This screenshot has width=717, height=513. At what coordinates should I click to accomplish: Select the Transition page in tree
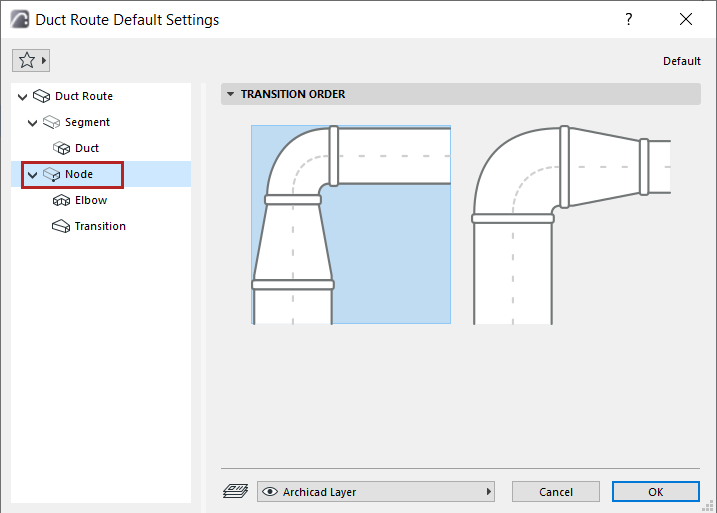point(100,226)
